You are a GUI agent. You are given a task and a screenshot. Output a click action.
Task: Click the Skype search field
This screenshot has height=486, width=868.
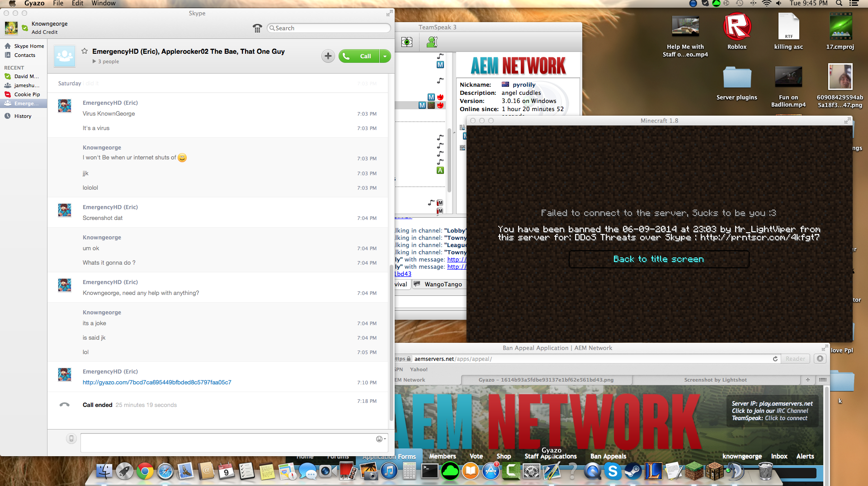tap(329, 28)
